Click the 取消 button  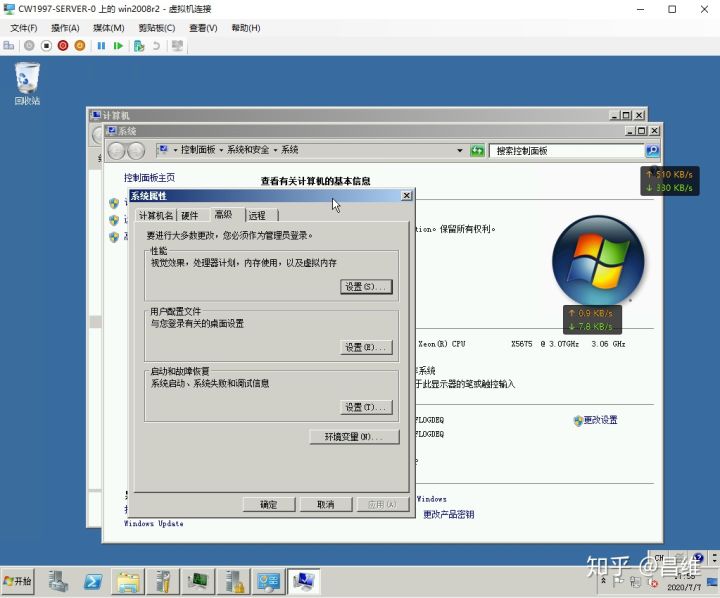[x=326, y=504]
